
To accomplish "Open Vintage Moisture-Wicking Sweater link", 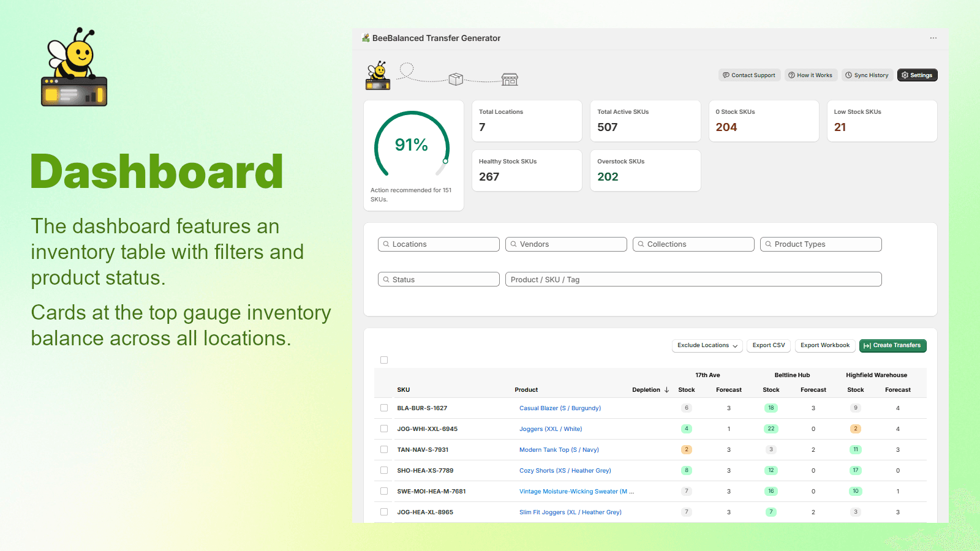I will [576, 492].
